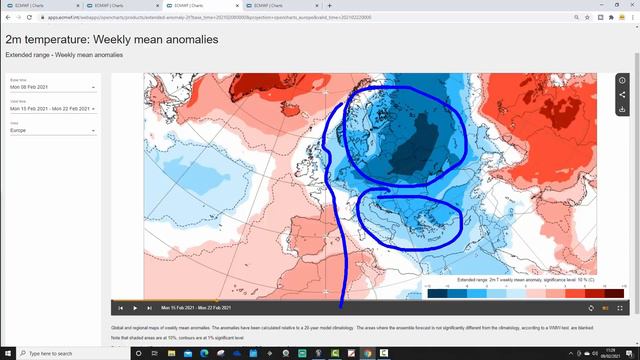Close the active third browser tab
Image resolution: width=640 pixels, height=360 pixels.
pyautogui.click(x=237, y=6)
